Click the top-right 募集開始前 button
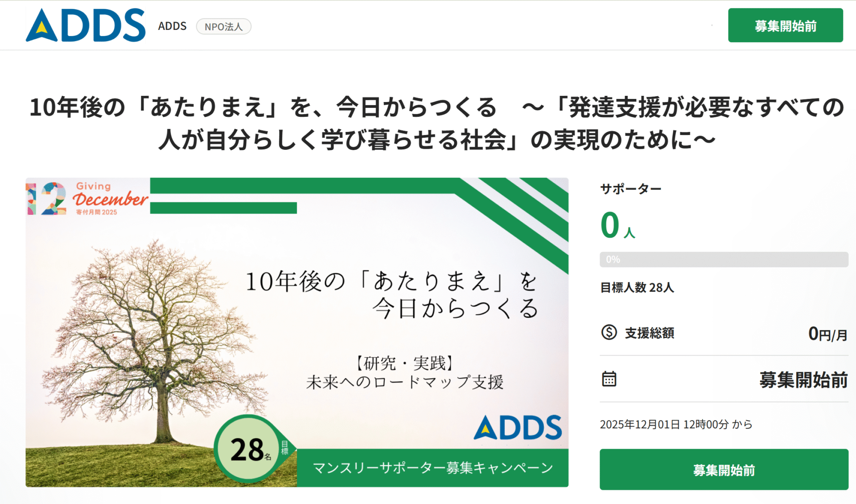 coord(785,25)
